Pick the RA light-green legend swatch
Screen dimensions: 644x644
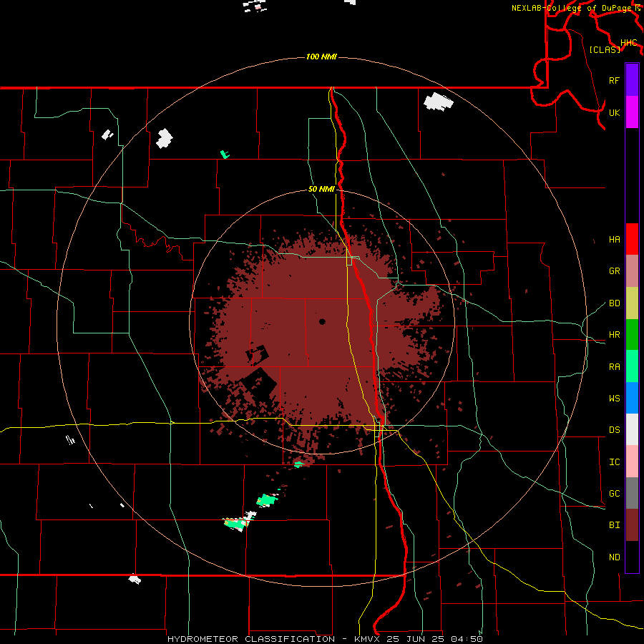pyautogui.click(x=632, y=366)
